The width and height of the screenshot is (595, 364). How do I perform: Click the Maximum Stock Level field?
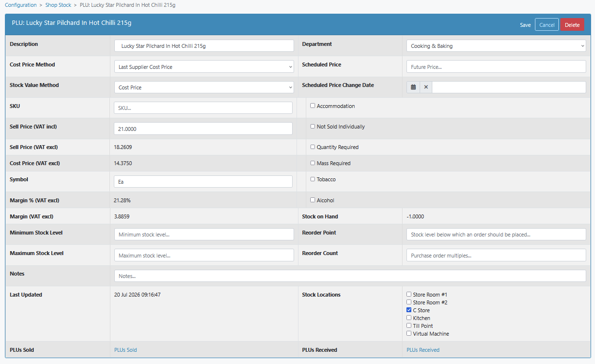point(204,255)
